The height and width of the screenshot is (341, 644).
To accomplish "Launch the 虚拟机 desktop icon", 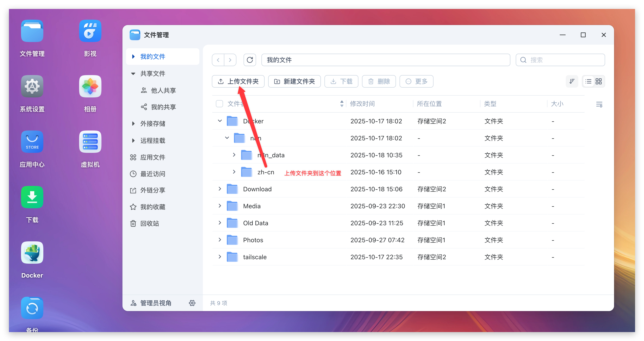I will [90, 142].
